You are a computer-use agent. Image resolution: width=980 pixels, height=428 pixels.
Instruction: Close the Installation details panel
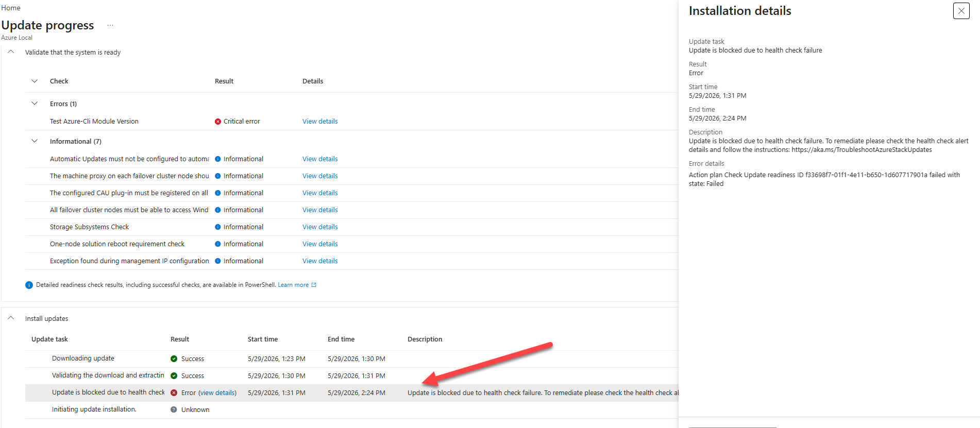[x=961, y=11]
